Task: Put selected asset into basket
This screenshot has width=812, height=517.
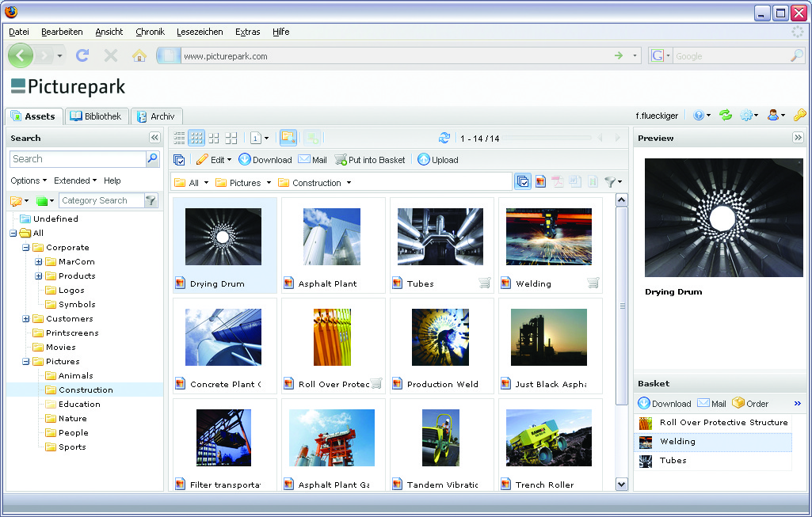Action: pos(370,160)
